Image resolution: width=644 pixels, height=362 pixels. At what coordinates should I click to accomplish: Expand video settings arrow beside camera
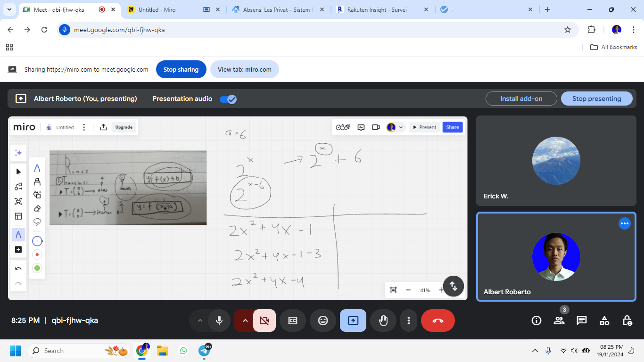click(245, 321)
